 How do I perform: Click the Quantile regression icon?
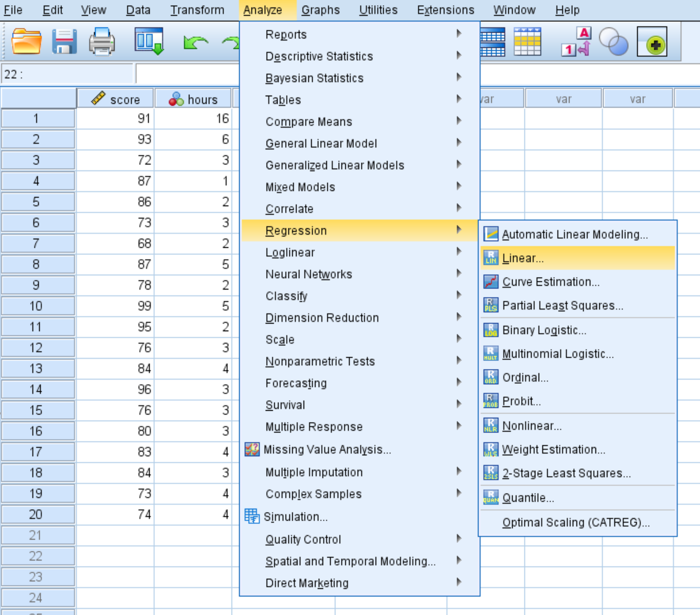(491, 497)
